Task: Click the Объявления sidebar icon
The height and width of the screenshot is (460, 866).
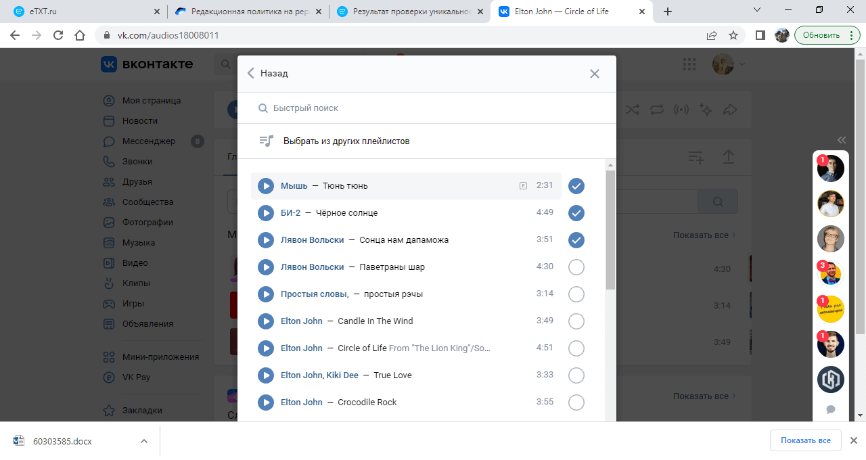Action: click(x=109, y=324)
